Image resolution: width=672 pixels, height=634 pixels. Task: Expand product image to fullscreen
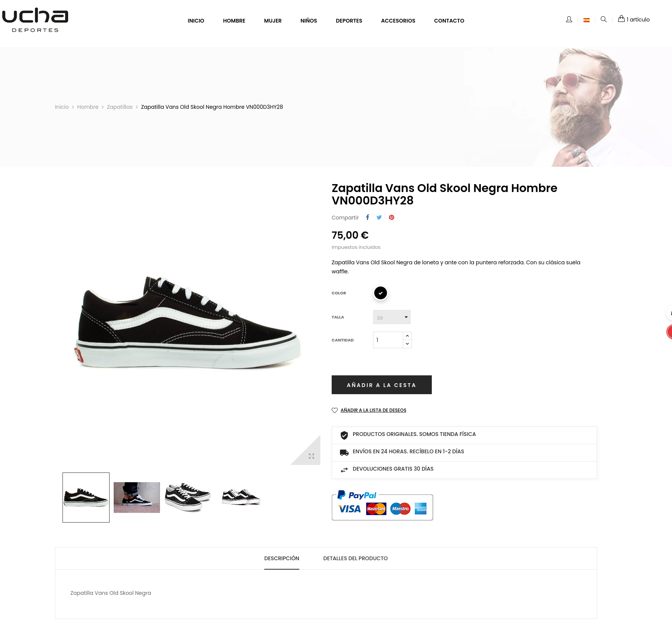coord(311,456)
